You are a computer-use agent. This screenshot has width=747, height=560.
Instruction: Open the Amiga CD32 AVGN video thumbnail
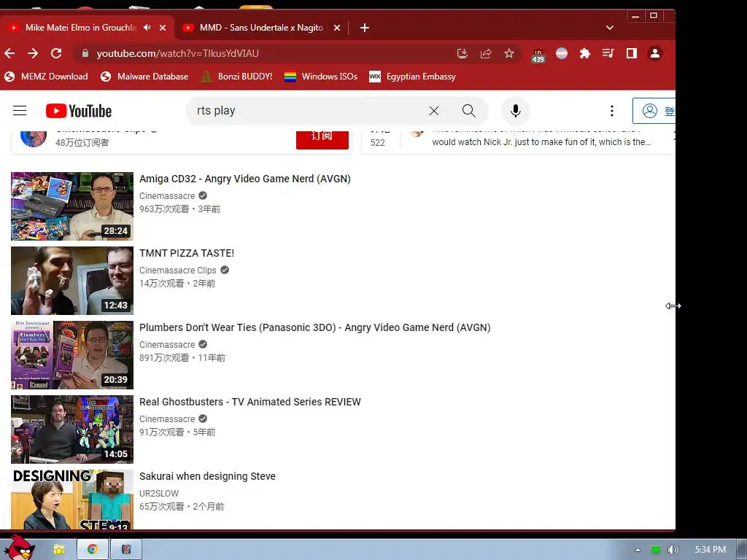click(x=72, y=206)
